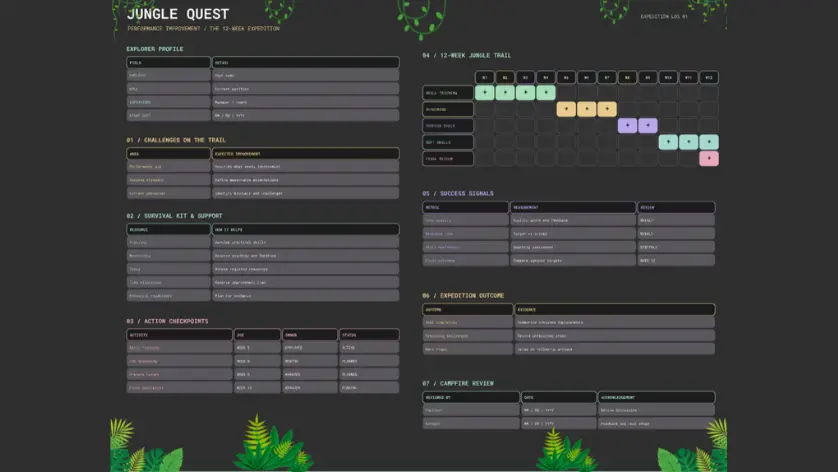The width and height of the screenshot is (838, 472).
Task: Click the 'Compare against targets' cell
Action: pos(573,260)
